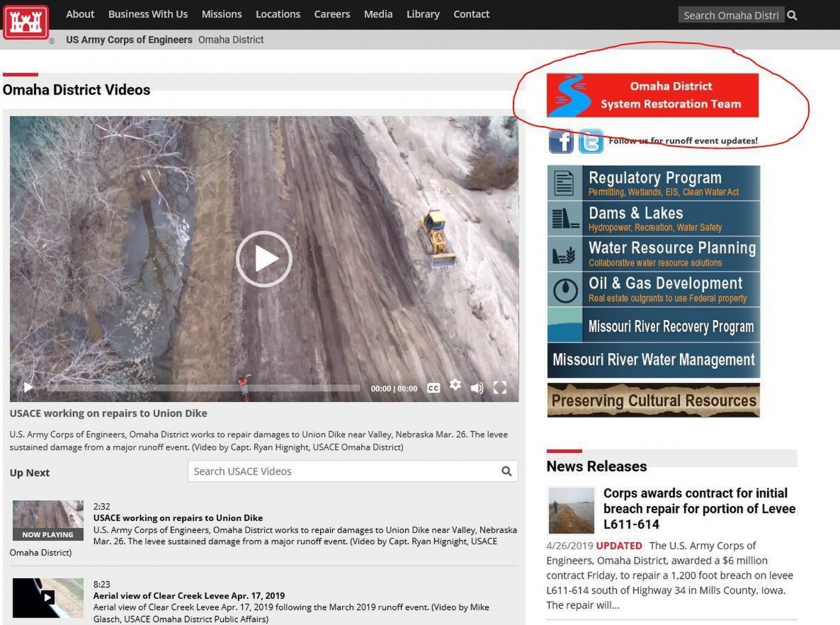This screenshot has height=625, width=840.
Task: Open the Water Resource Planning banner
Action: [653, 254]
